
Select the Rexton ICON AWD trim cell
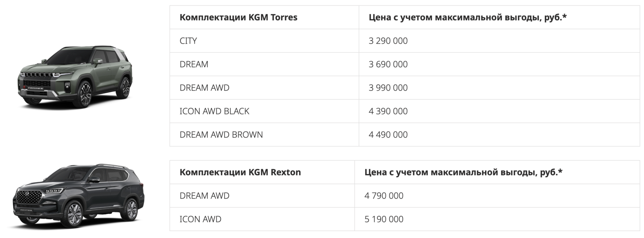coord(200,219)
